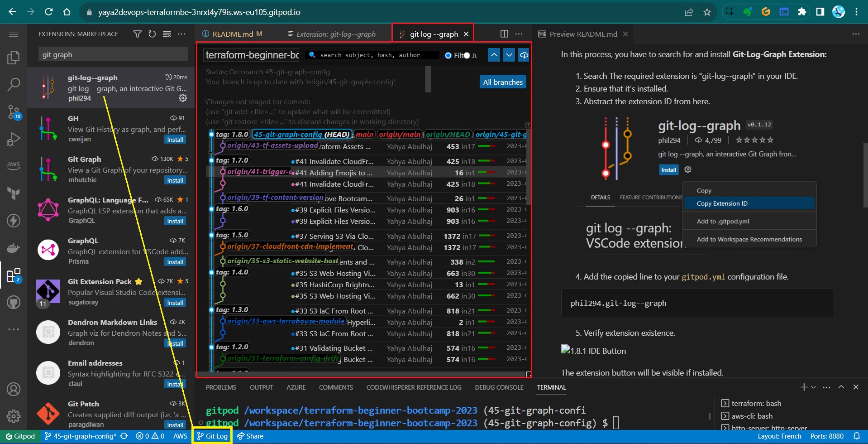Close the bottom terminal panel
The width and height of the screenshot is (868, 444).
[x=856, y=387]
